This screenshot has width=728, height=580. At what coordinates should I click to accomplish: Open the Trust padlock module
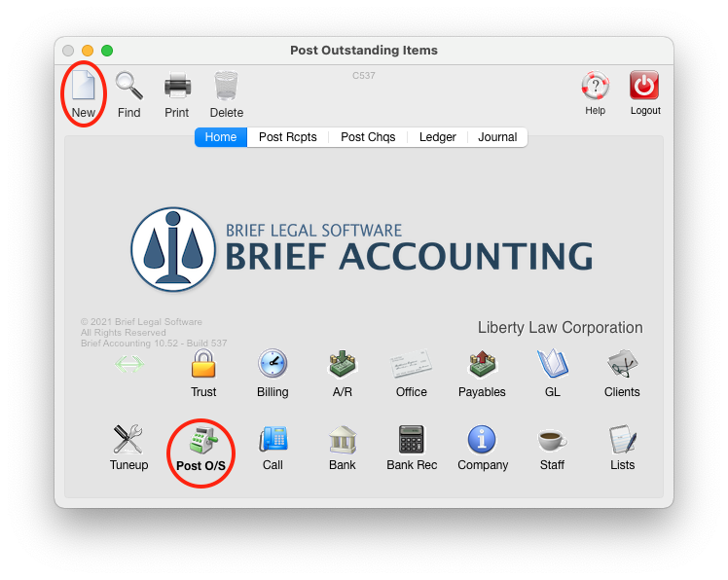pyautogui.click(x=203, y=364)
